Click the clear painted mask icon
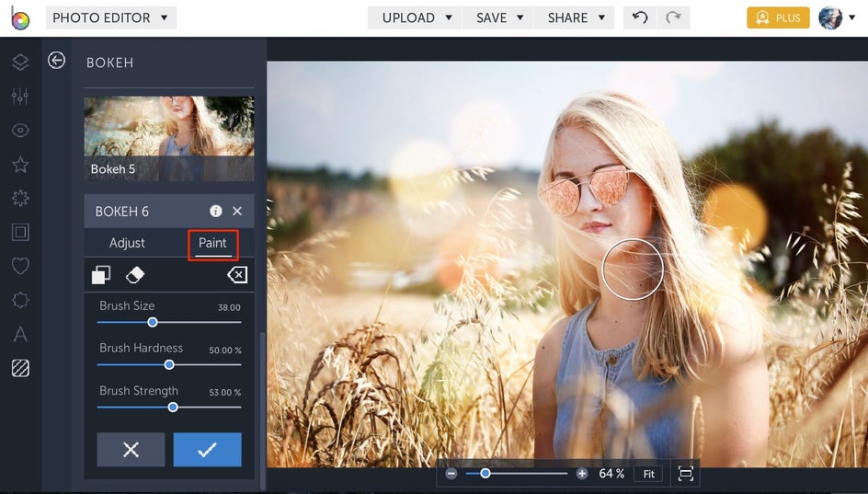The height and width of the screenshot is (494, 868). click(236, 275)
